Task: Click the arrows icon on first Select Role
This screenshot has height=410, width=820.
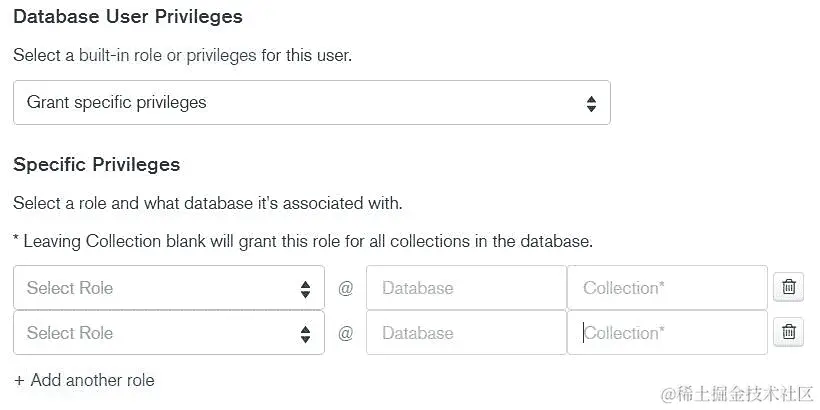Action: coord(305,289)
